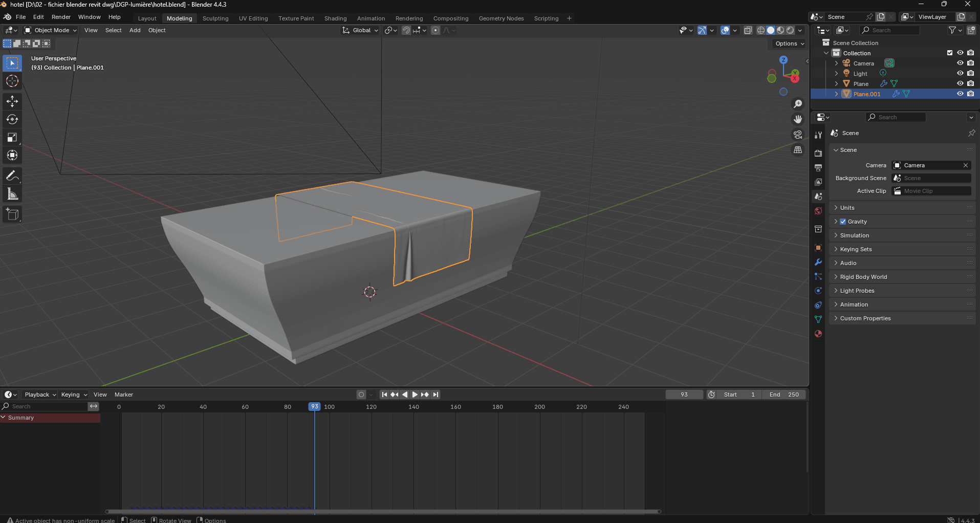Toggle the Gravity checkbox
The width and height of the screenshot is (980, 523).
click(x=843, y=222)
